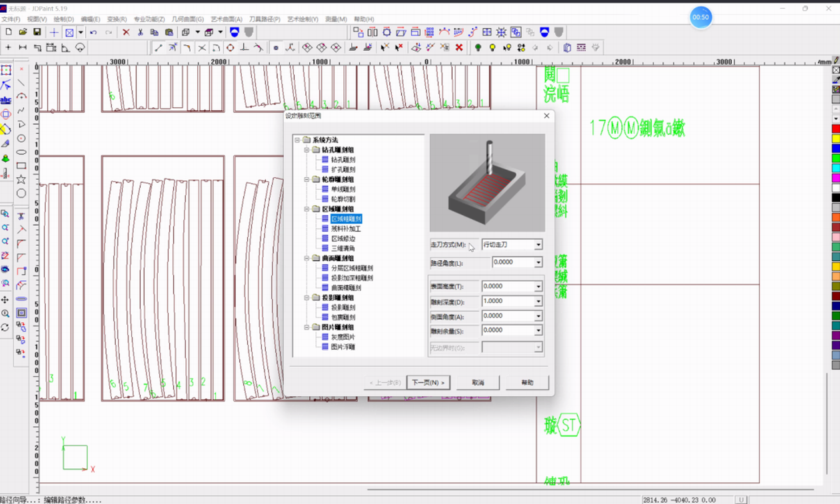Select the star shape tool

coord(21,179)
